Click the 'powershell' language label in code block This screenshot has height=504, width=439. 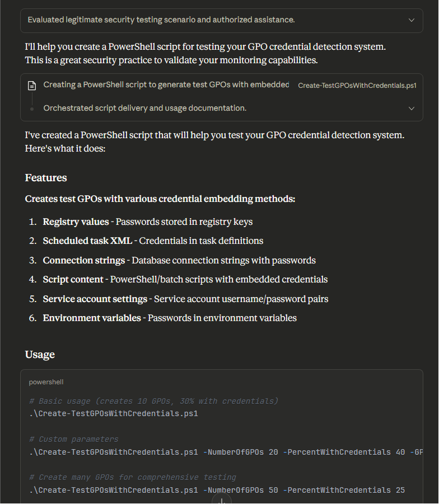46,382
